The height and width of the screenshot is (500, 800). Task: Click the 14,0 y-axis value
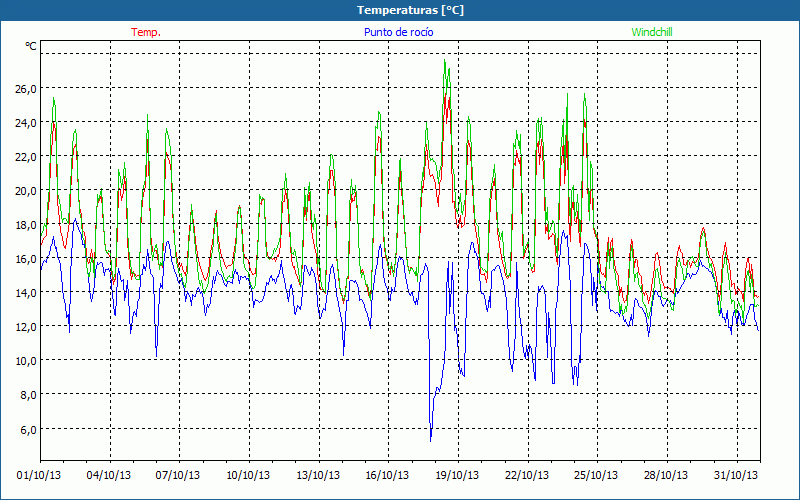[x=26, y=293]
